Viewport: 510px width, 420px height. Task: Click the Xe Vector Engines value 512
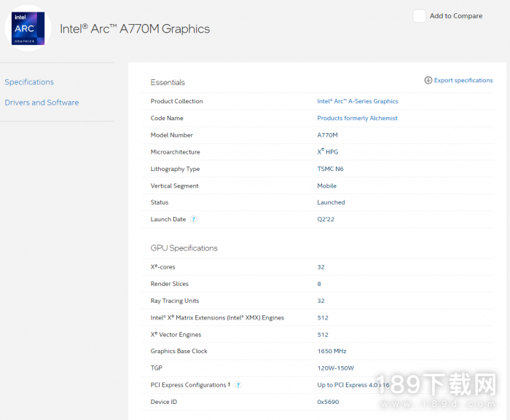pos(323,335)
